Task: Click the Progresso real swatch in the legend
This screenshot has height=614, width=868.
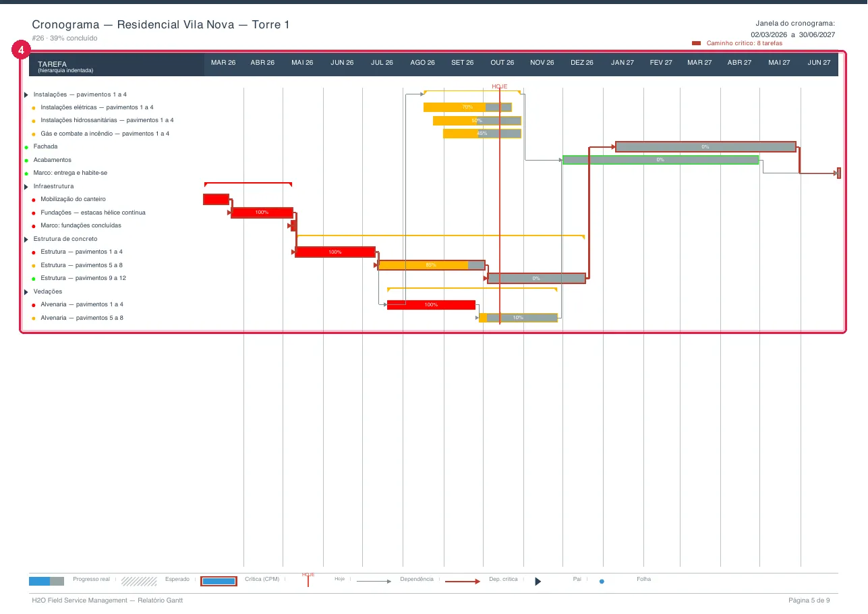Action: tap(47, 581)
